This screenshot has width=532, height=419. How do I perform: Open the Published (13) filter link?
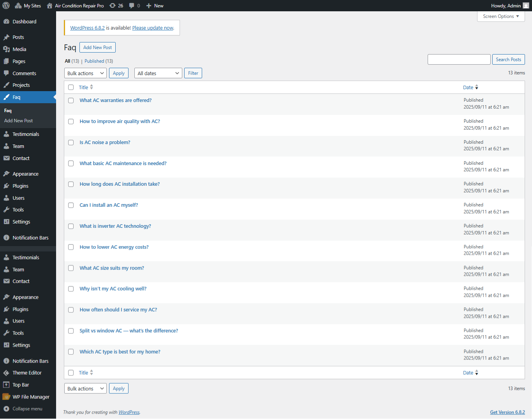click(99, 61)
